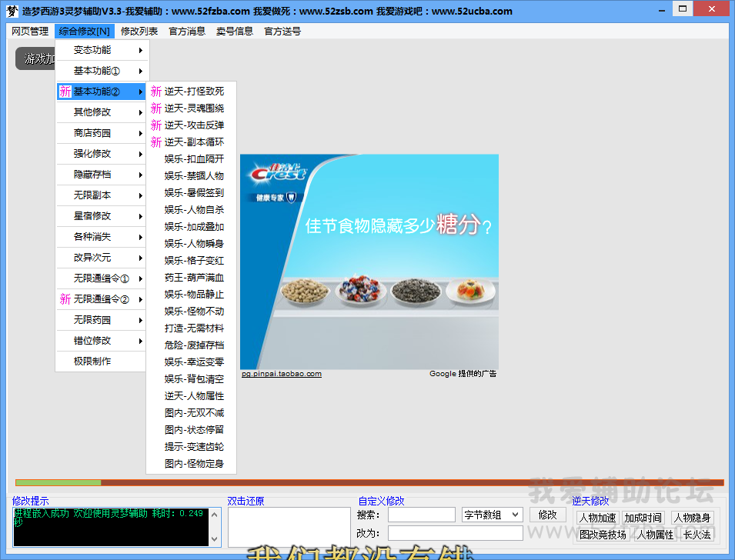Click the 人物加速 button

(x=597, y=518)
